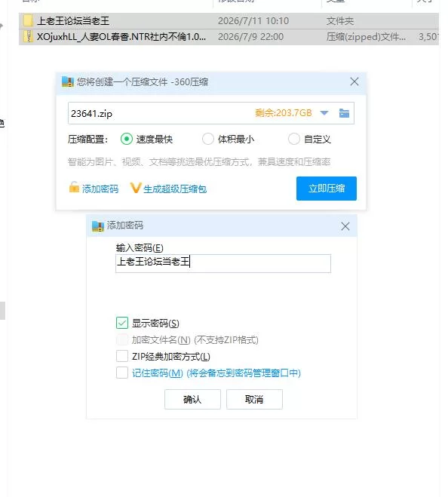Enable ZIP经典加密方式 checkbox

[x=122, y=356]
